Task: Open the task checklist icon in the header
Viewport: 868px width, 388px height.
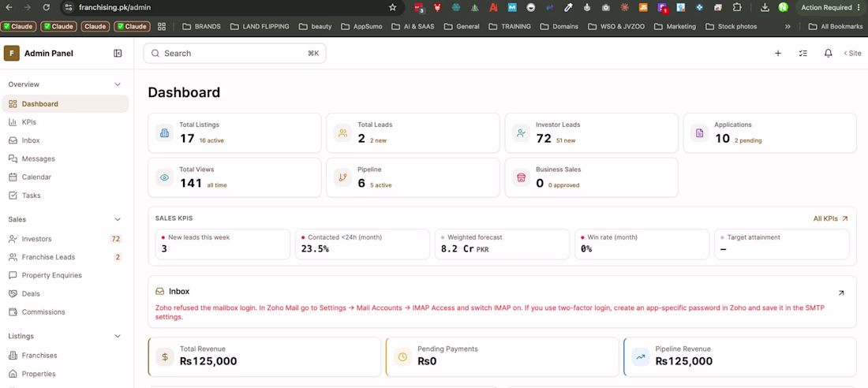Action: pyautogui.click(x=803, y=53)
